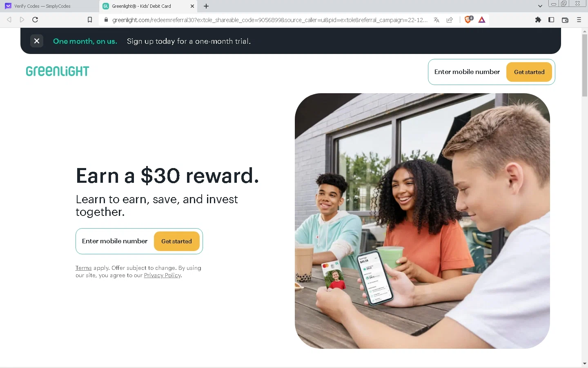Open a new tab with plus button
The image size is (588, 368).
pos(206,6)
